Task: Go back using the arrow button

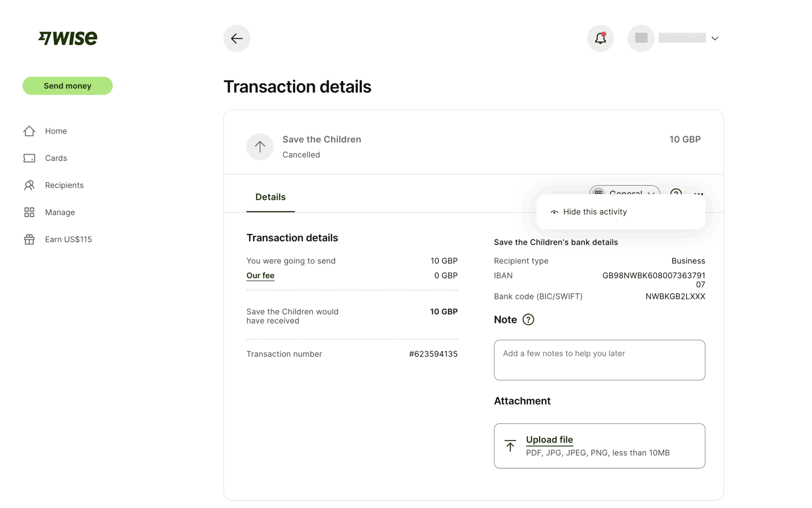Action: (237, 39)
